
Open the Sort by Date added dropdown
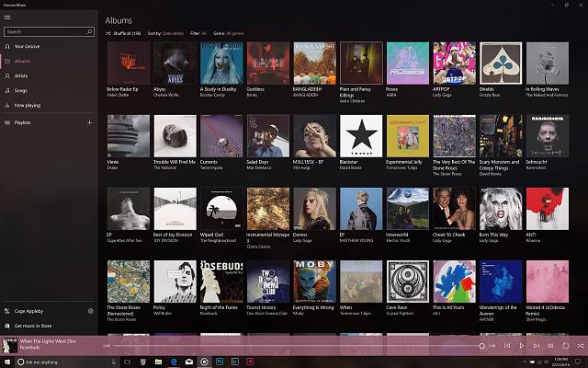pyautogui.click(x=165, y=33)
